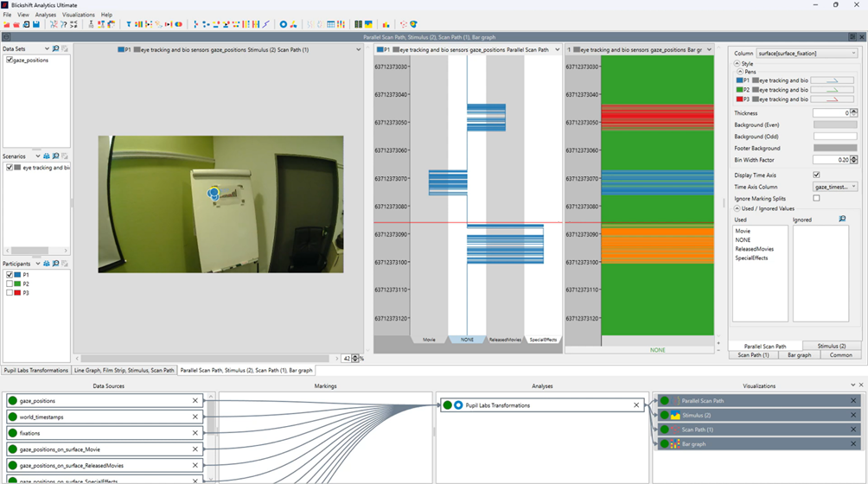The height and width of the screenshot is (484, 868).
Task: Uncheck gaze_positions in Data Sets
Action: click(x=10, y=60)
